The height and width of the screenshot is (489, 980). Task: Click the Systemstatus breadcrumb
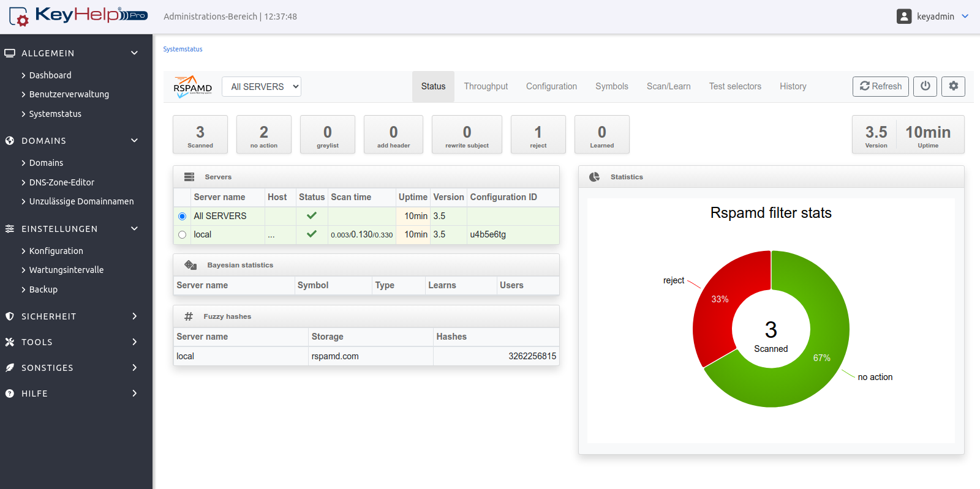[183, 49]
